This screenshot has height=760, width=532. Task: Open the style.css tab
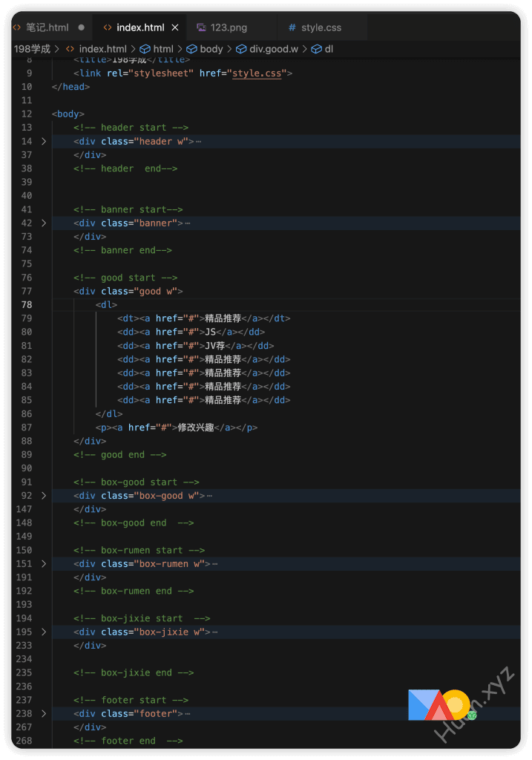(321, 27)
